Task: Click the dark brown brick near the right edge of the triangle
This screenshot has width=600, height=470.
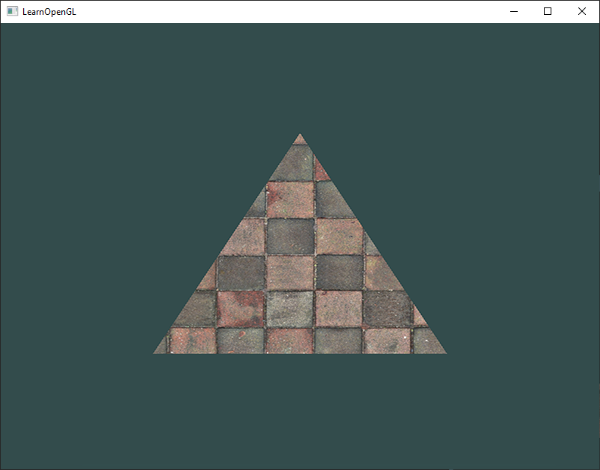Action: click(386, 308)
